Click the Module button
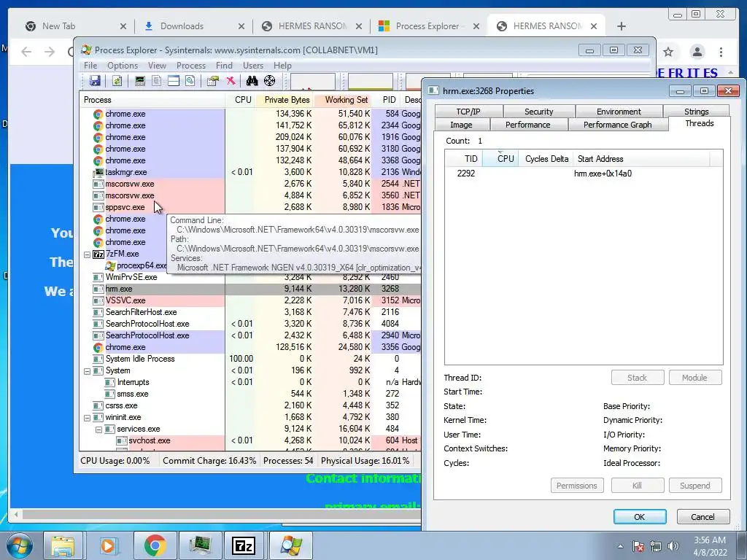Image resolution: width=747 pixels, height=560 pixels. [694, 378]
